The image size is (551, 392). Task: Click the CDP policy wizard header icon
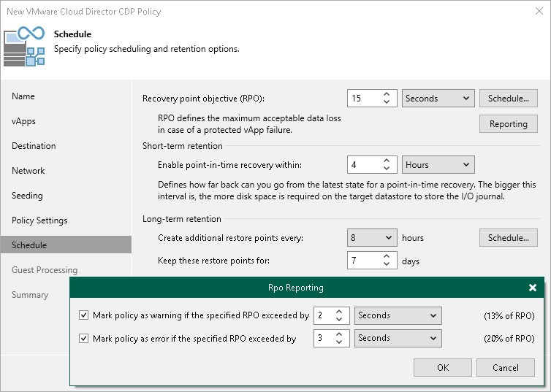pyautogui.click(x=24, y=46)
